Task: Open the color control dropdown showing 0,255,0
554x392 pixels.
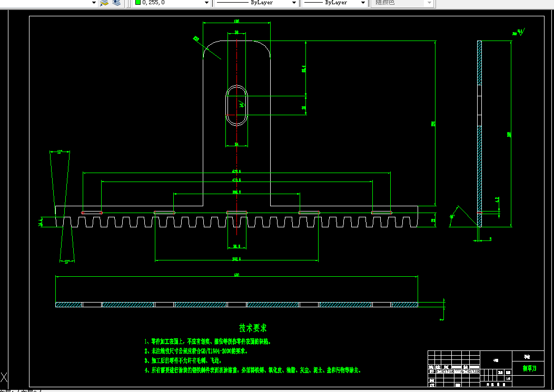Action: [x=172, y=3]
